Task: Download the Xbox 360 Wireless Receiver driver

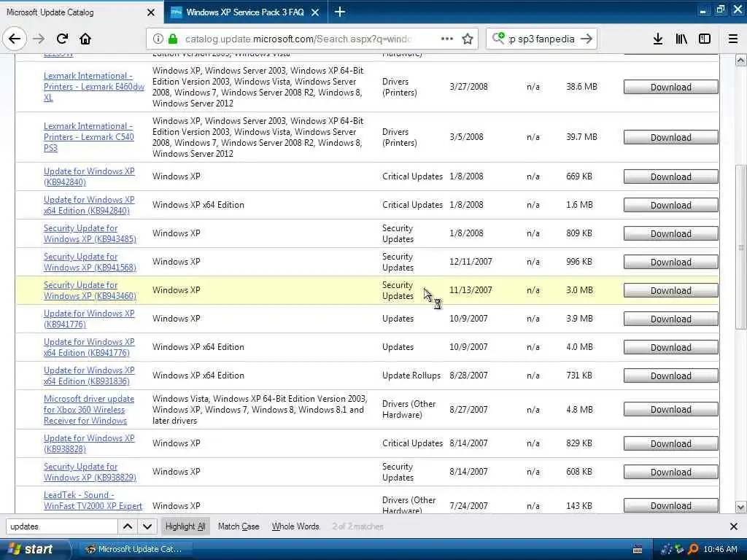Action: tap(671, 410)
